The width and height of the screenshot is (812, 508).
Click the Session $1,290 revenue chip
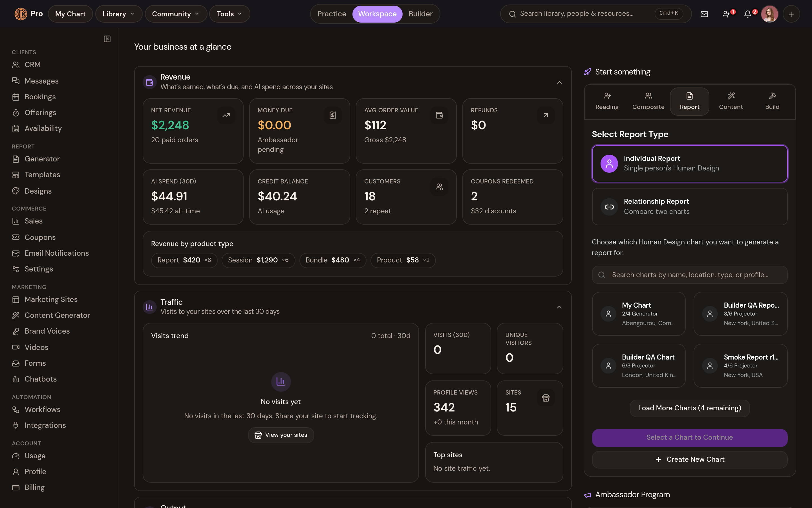258,260
